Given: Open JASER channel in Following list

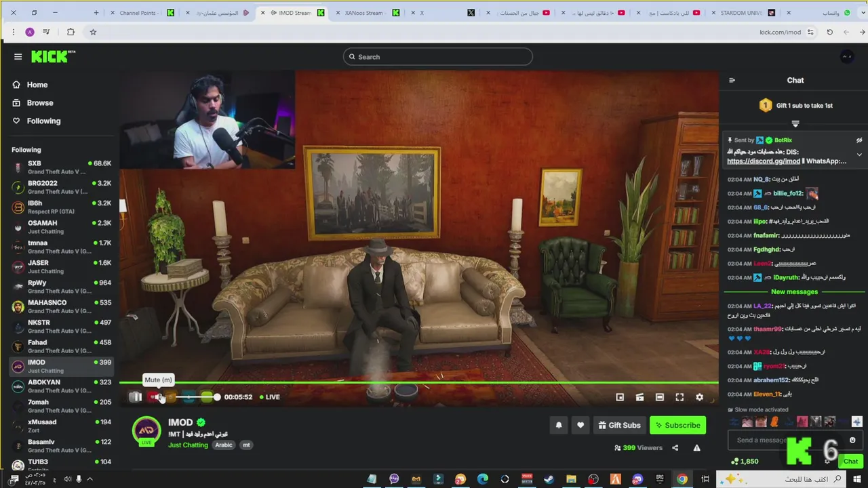Looking at the screenshot, I should (61, 267).
